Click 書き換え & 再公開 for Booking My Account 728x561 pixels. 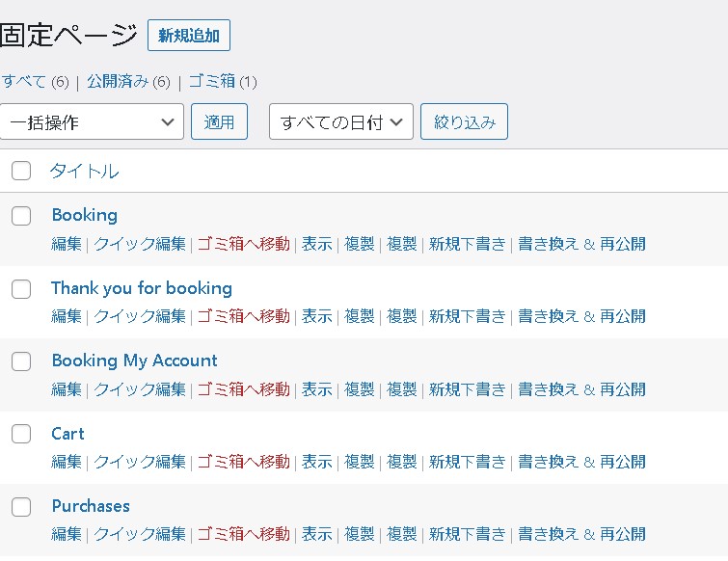[x=581, y=389]
